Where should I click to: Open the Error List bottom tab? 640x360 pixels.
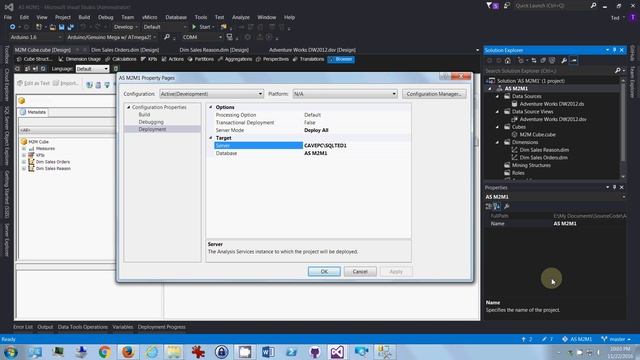point(22,327)
